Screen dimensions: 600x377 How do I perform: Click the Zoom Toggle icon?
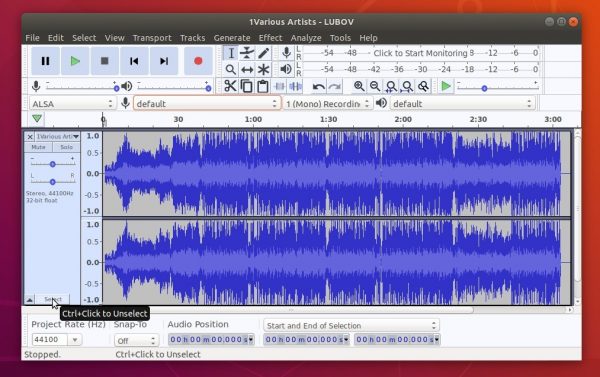(423, 86)
